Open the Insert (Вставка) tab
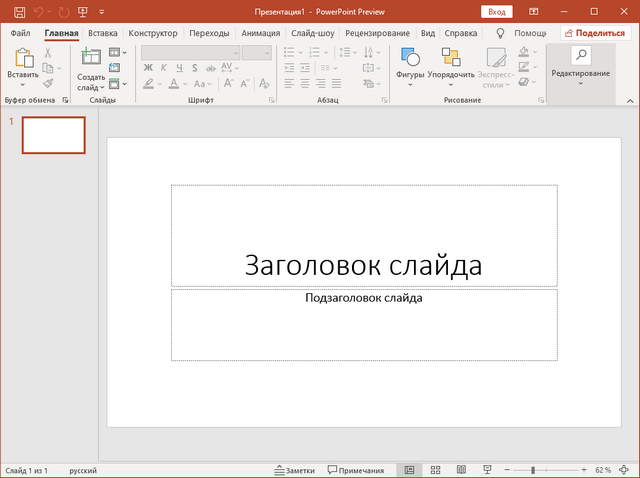The width and height of the screenshot is (640, 478). click(102, 33)
